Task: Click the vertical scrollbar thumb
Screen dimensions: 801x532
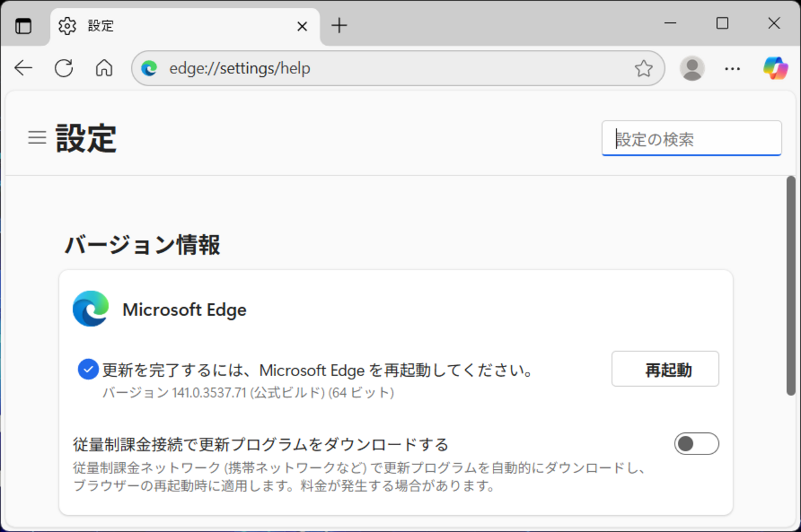Action: 791,286
